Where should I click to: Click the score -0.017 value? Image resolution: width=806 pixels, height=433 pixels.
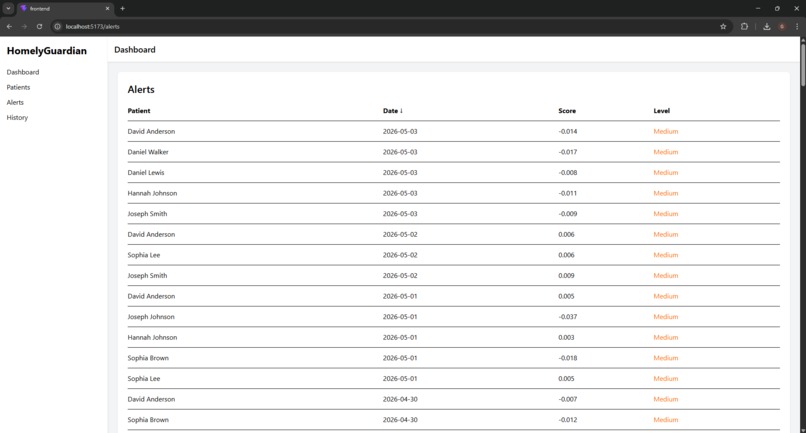[567, 152]
